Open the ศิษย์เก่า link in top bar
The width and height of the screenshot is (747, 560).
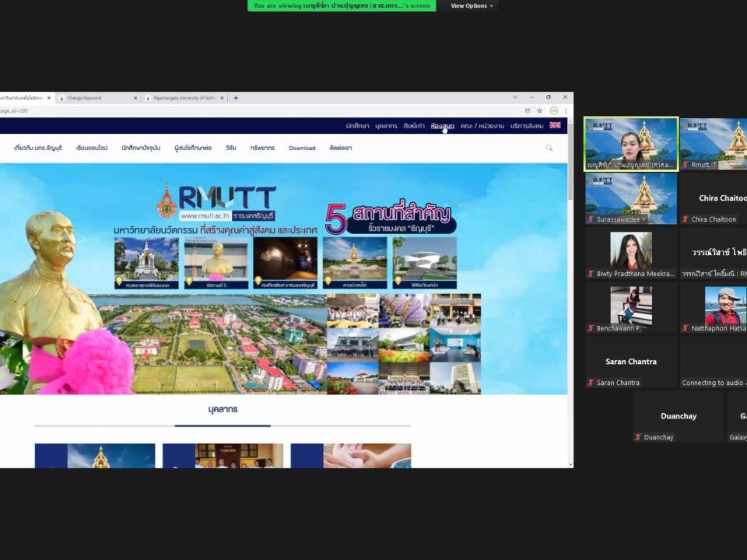[x=414, y=126]
